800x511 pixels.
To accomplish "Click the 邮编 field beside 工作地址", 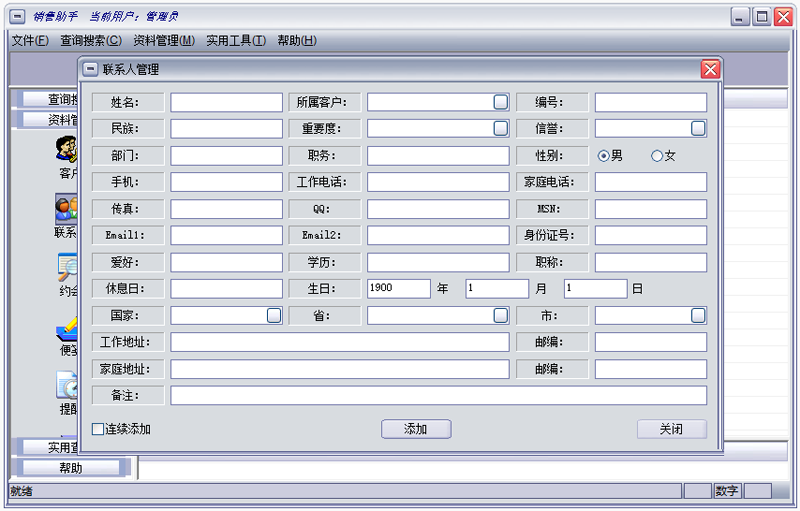I will pos(651,342).
